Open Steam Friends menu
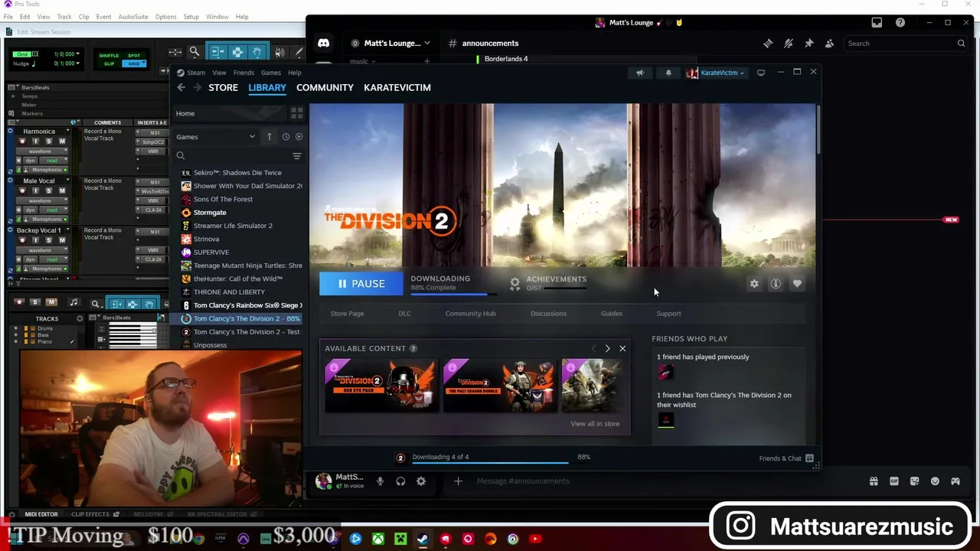 click(243, 73)
